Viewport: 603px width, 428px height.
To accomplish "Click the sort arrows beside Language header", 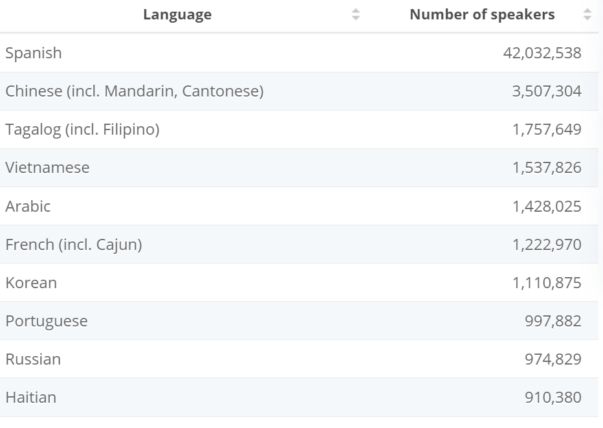I will click(356, 15).
